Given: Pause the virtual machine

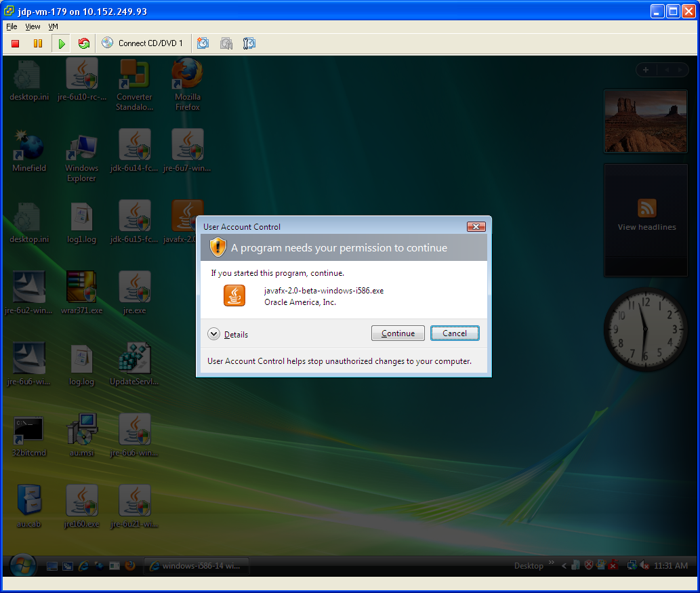Looking at the screenshot, I should pyautogui.click(x=38, y=43).
